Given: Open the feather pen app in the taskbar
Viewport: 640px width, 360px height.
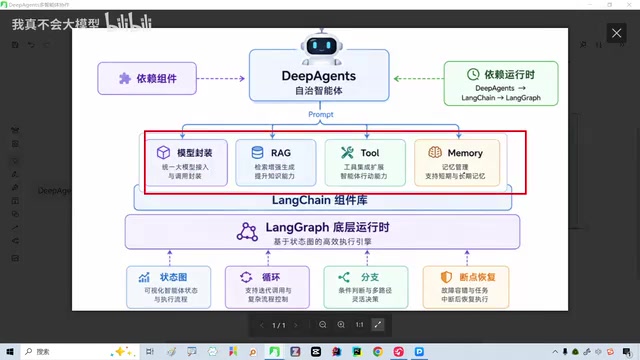Looking at the screenshot, I should click(171, 351).
